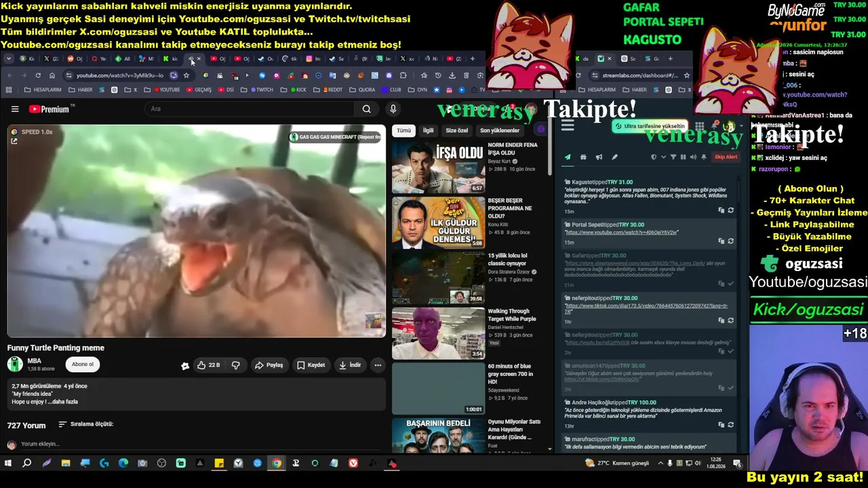Image resolution: width=868 pixels, height=488 pixels.
Task: Select the gift icon tab in Streamlabs
Action: pos(583,157)
